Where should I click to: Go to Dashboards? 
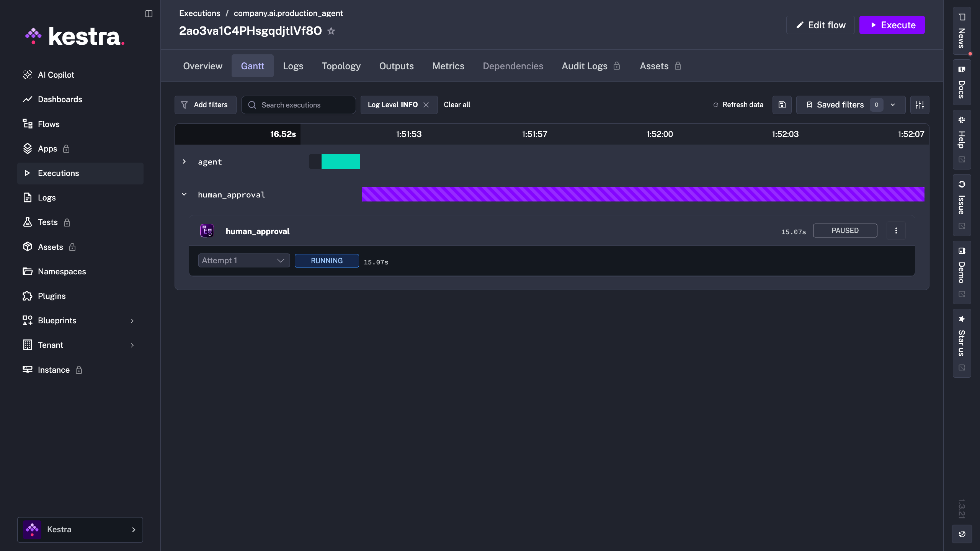click(x=80, y=99)
